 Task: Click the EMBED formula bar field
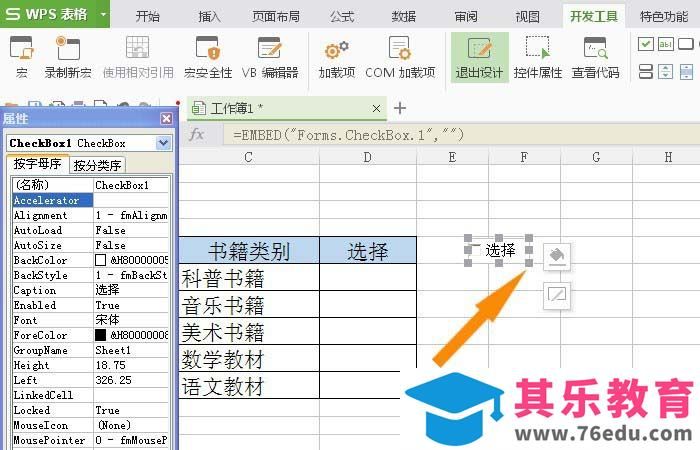point(461,135)
